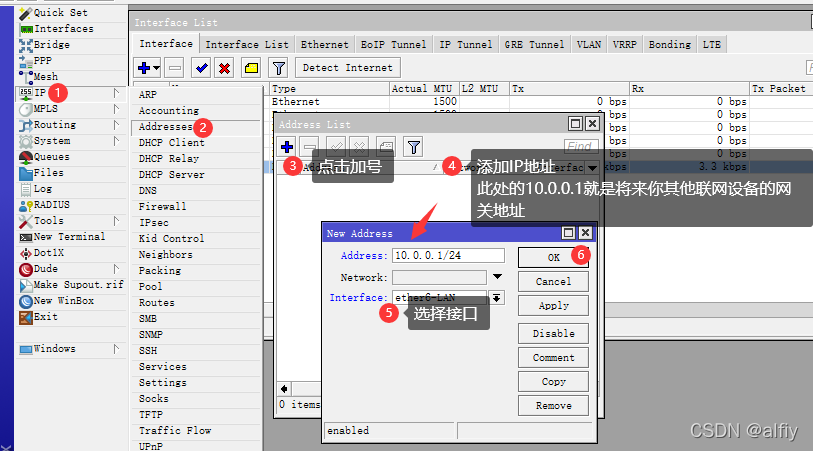Click OK in New Address dialog
This screenshot has width=814, height=451.
pos(553,257)
